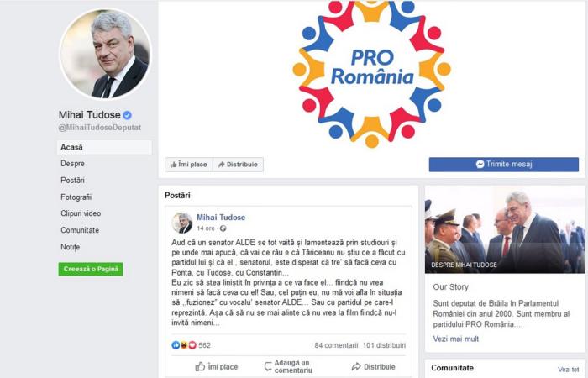Click the Messenger icon in Trimite mesaj
Image resolution: width=588 pixels, height=378 pixels.
point(480,165)
